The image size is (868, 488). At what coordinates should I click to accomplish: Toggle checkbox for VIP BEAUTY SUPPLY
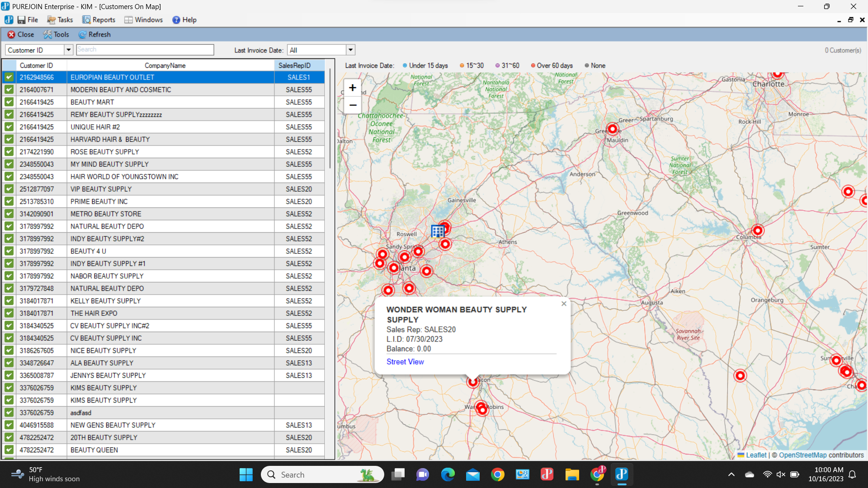[x=9, y=189]
